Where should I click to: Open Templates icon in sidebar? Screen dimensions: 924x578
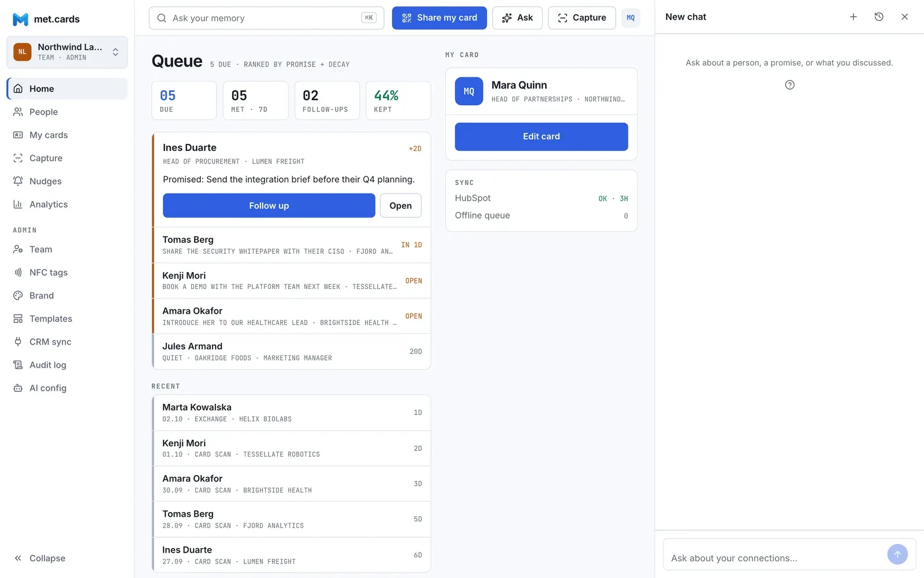(18, 318)
